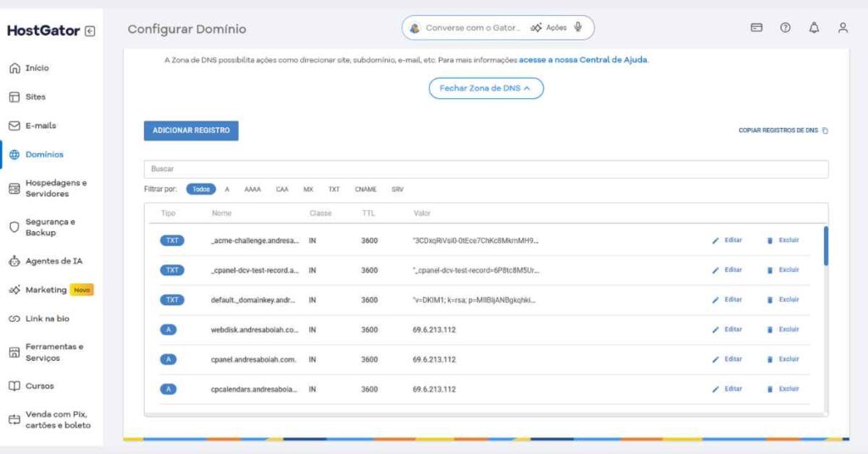Open Link na bio in the sidebar
868x454 pixels.
pos(47,318)
